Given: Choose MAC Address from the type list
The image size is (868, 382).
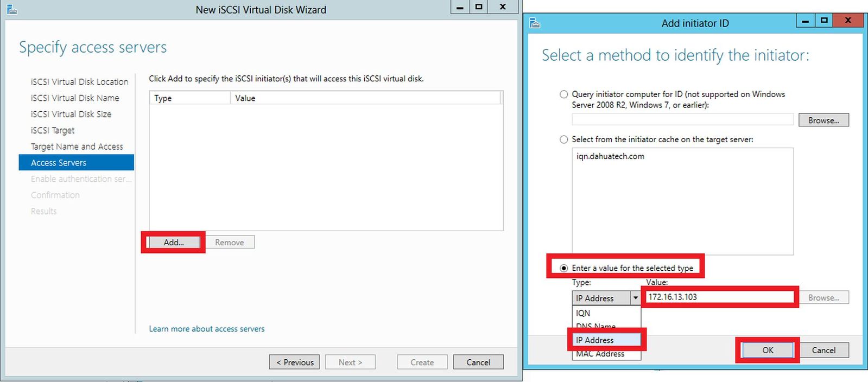Looking at the screenshot, I should (x=600, y=354).
